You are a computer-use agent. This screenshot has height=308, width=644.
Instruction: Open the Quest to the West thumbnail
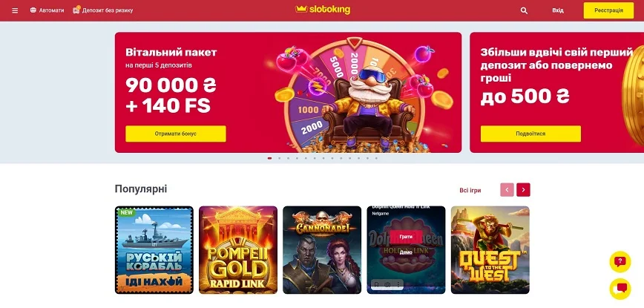pyautogui.click(x=490, y=249)
